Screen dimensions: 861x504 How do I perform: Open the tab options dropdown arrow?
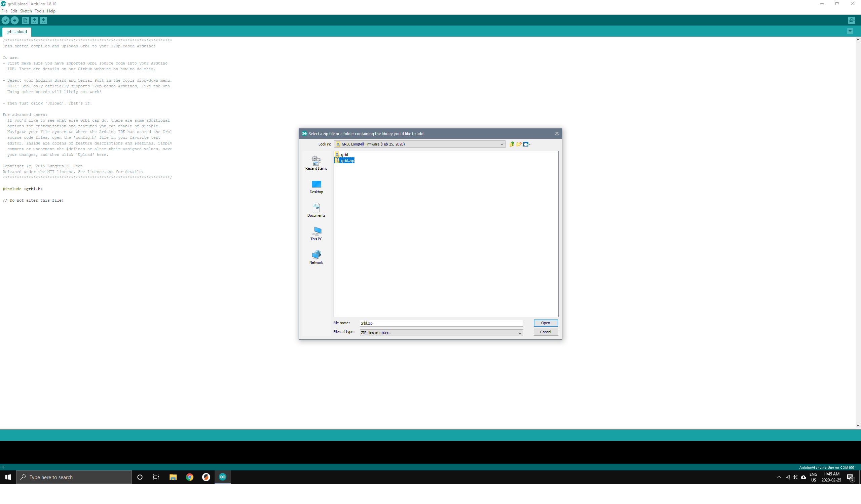(x=850, y=31)
